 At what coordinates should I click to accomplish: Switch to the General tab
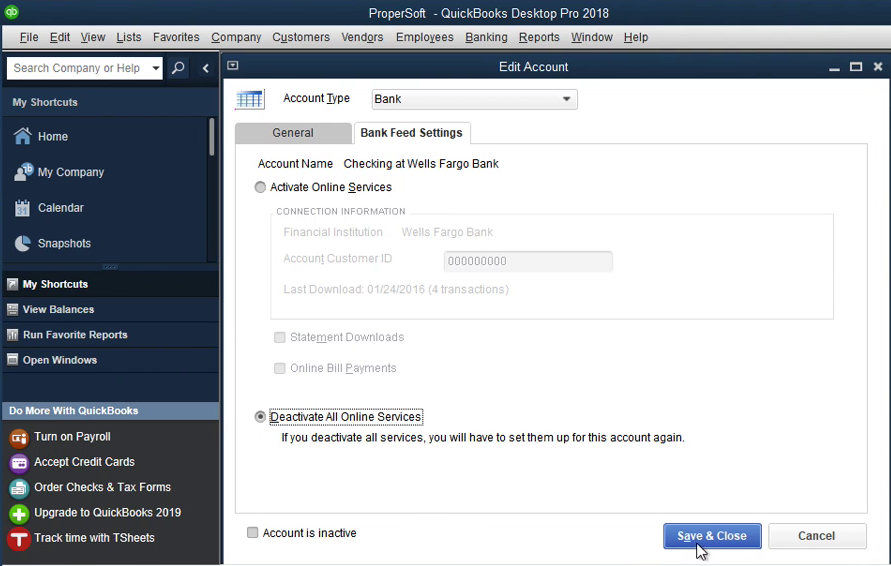pyautogui.click(x=293, y=133)
